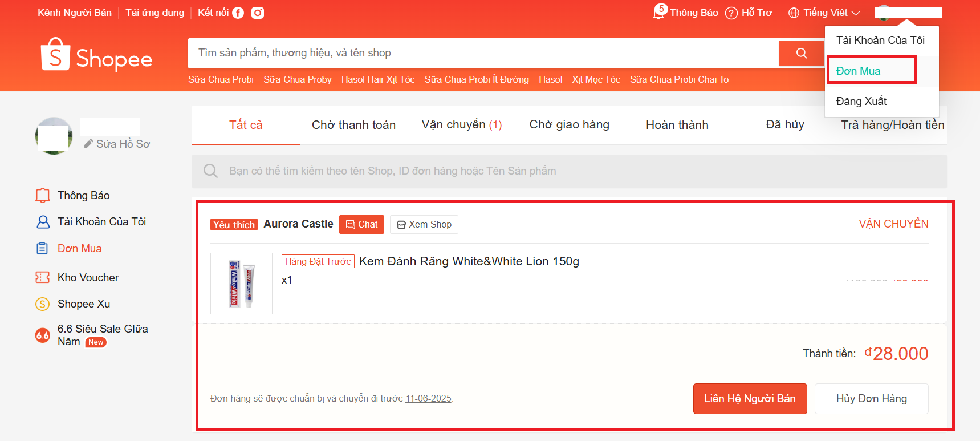Click the Thông Báo bell sidebar icon

click(43, 196)
